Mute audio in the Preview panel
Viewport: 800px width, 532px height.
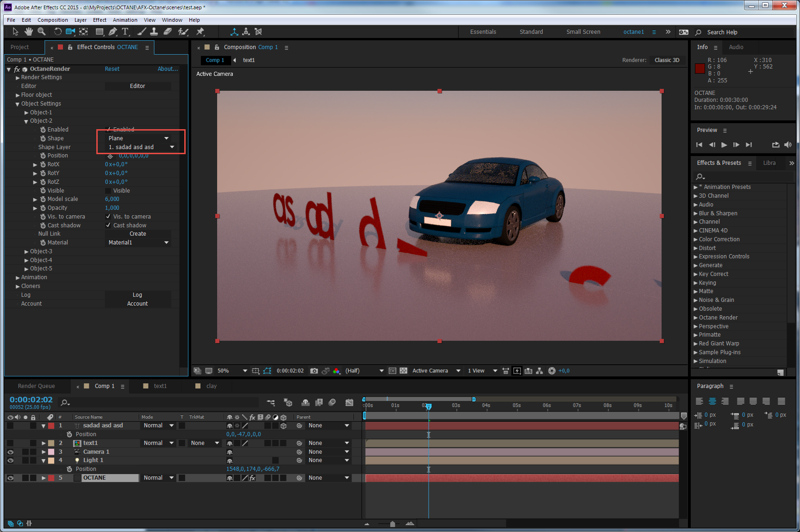[x=788, y=145]
